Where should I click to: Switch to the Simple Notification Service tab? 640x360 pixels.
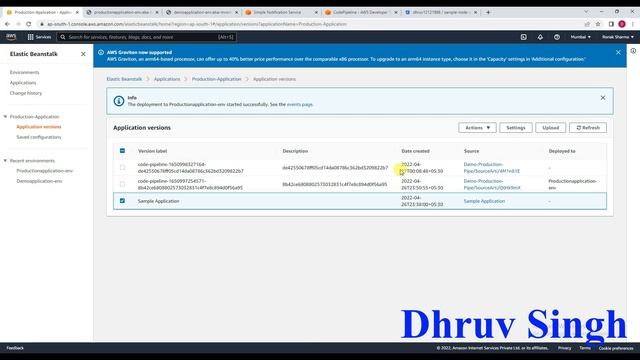tap(281, 12)
